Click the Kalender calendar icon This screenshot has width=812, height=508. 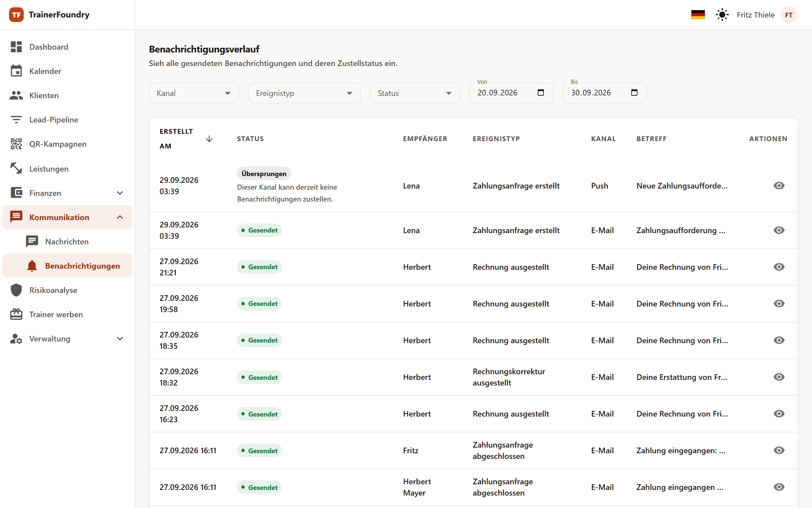click(x=16, y=71)
